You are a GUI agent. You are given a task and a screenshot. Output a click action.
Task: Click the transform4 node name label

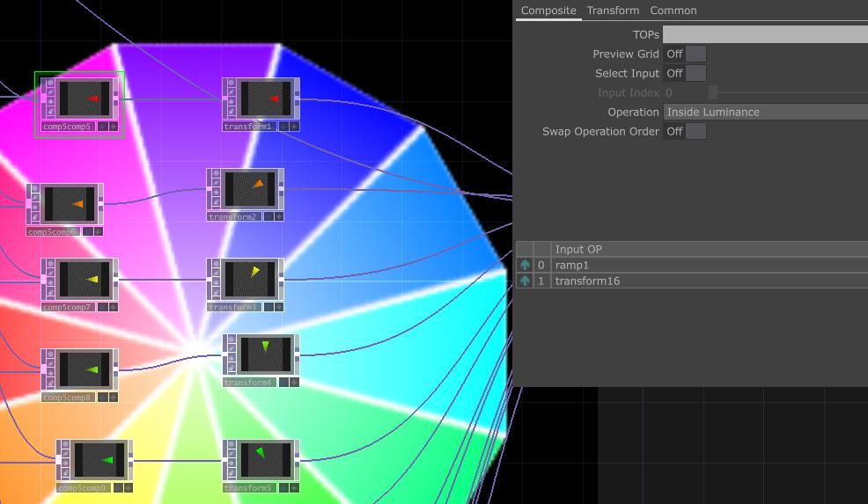click(248, 383)
